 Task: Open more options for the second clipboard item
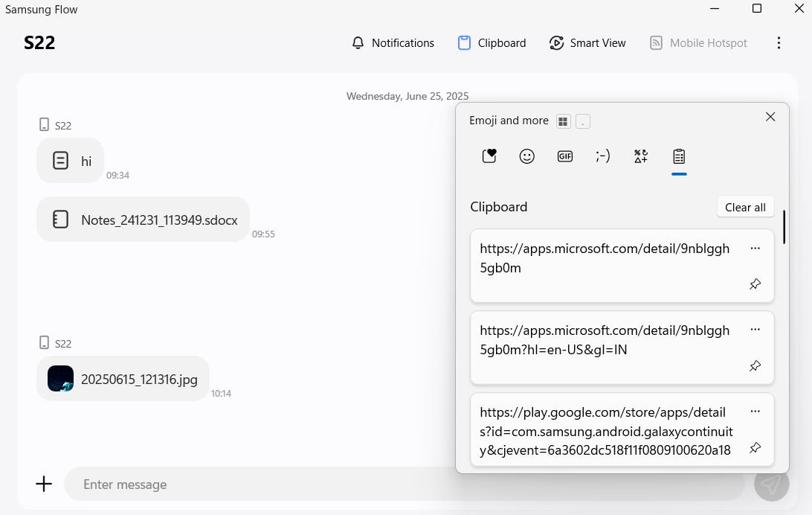[x=755, y=329]
